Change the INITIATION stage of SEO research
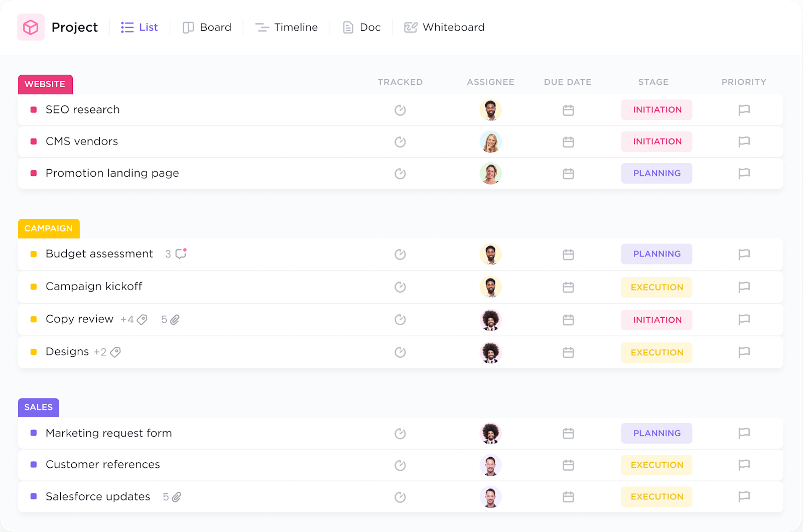803x532 pixels. [656, 109]
